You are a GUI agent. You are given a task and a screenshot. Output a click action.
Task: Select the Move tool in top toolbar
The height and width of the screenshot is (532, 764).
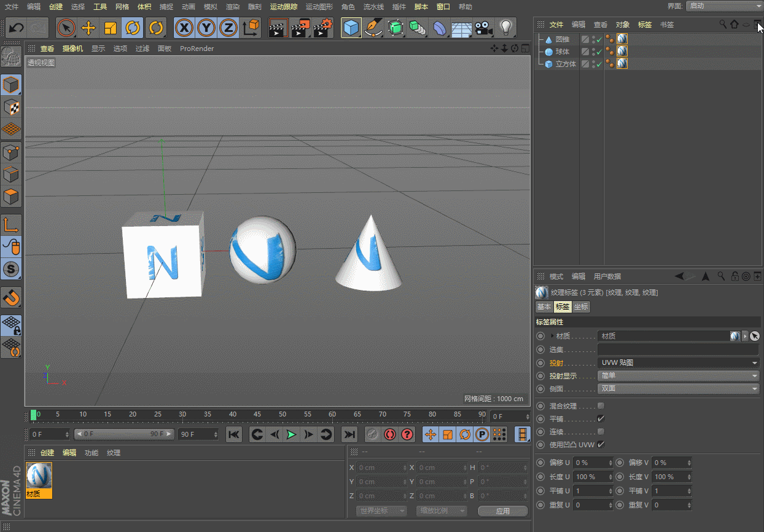pyautogui.click(x=88, y=28)
